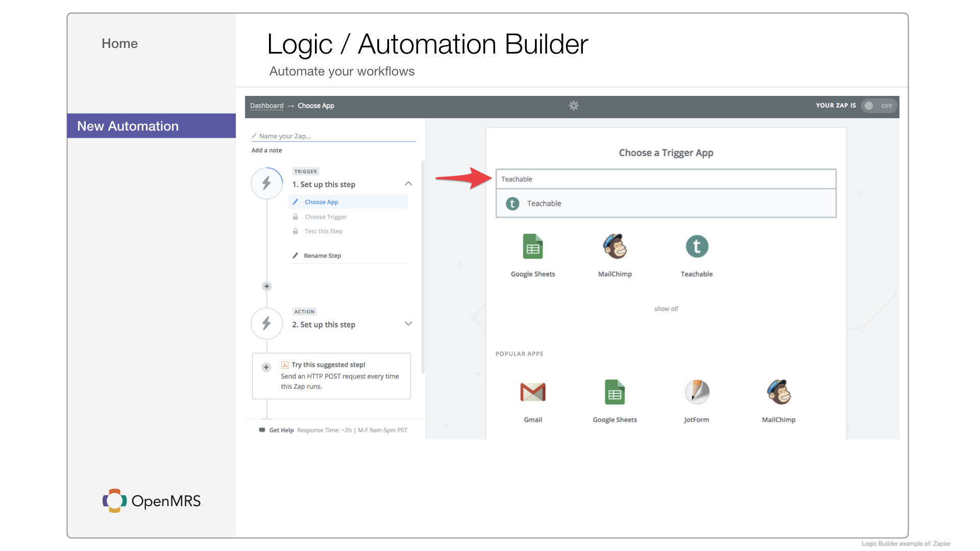
Task: Click the Zapier loading gear icon
Action: pos(574,106)
